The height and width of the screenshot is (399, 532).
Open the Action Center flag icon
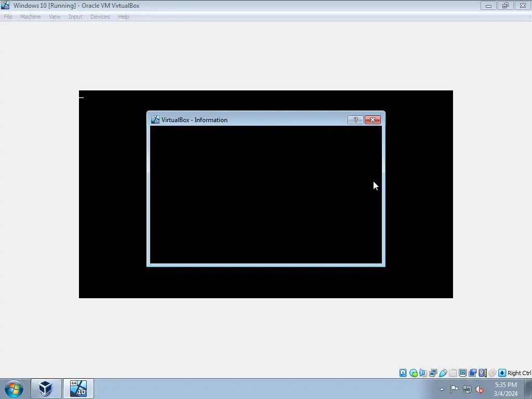[454, 389]
